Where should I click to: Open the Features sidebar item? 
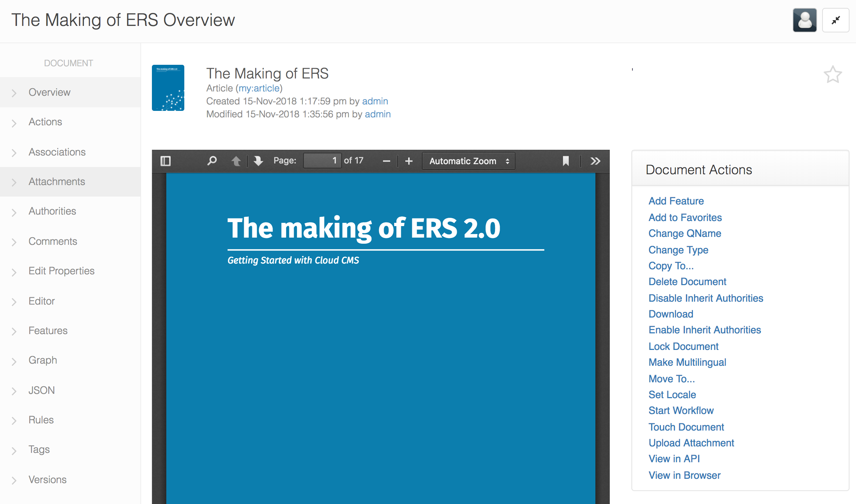click(70, 330)
